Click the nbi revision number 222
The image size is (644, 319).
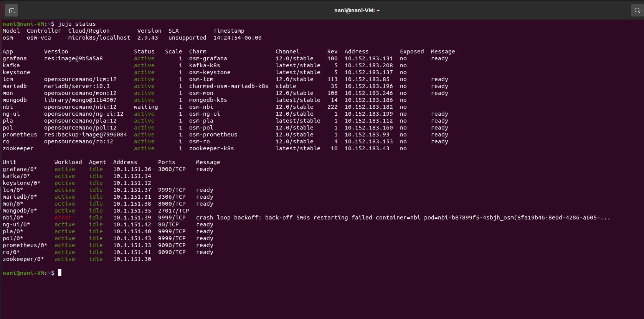click(x=332, y=107)
